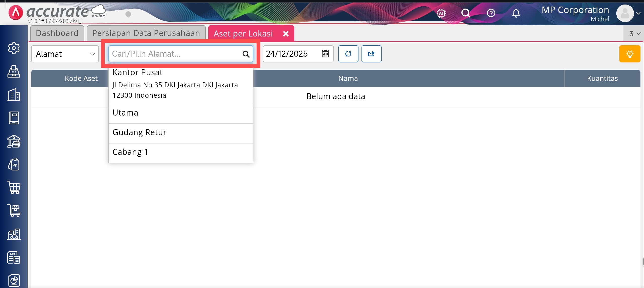
Task: Open the calendar date picker icon
Action: 325,54
